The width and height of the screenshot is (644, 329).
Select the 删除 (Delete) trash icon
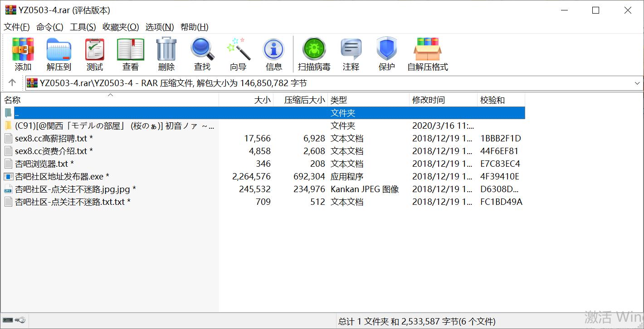point(166,54)
